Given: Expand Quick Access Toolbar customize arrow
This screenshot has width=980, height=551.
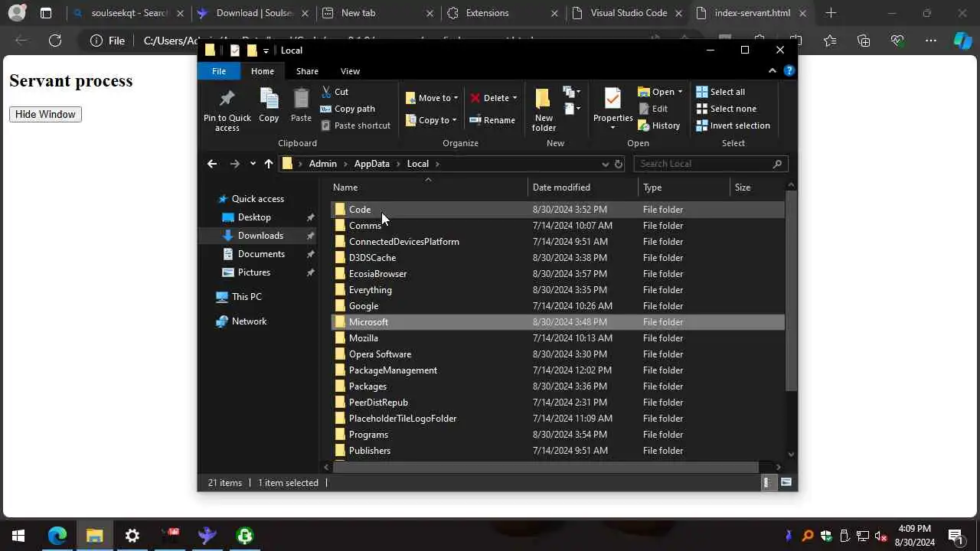Looking at the screenshot, I should pos(266,51).
